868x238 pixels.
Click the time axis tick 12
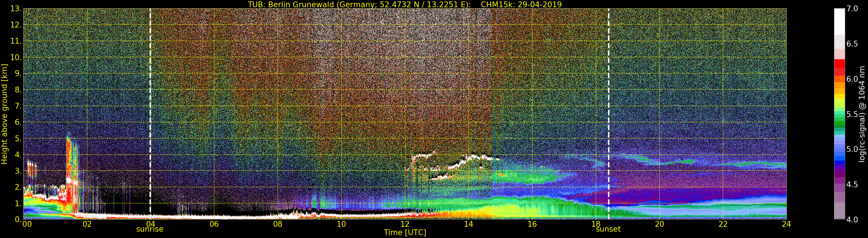(405, 224)
